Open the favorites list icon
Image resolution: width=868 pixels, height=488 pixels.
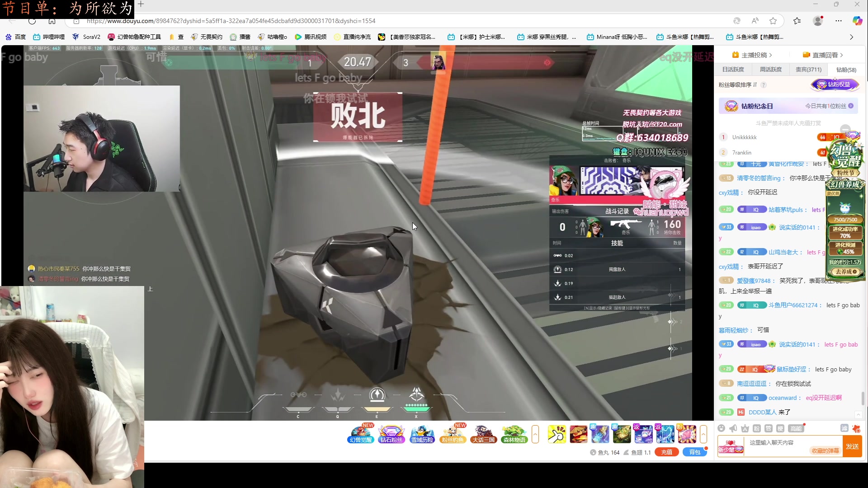point(797,21)
